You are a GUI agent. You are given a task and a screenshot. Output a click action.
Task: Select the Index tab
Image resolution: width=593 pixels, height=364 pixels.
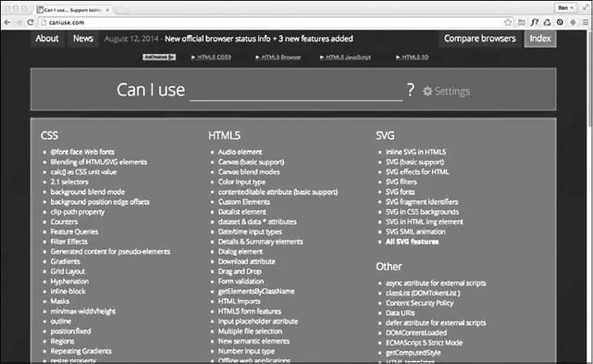pos(540,39)
